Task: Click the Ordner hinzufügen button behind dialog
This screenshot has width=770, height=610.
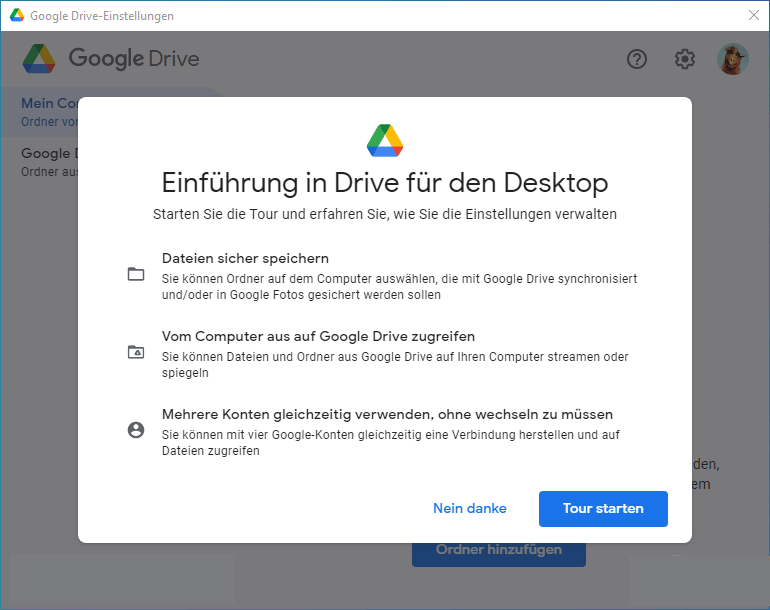Action: pyautogui.click(x=498, y=555)
